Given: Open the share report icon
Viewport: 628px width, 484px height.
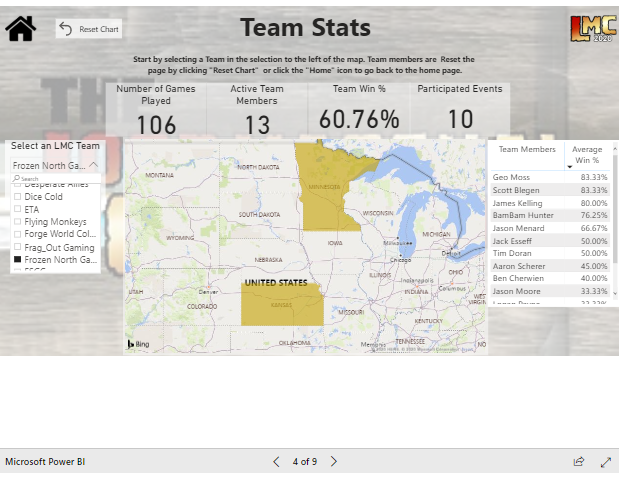Looking at the screenshot, I should 578,462.
